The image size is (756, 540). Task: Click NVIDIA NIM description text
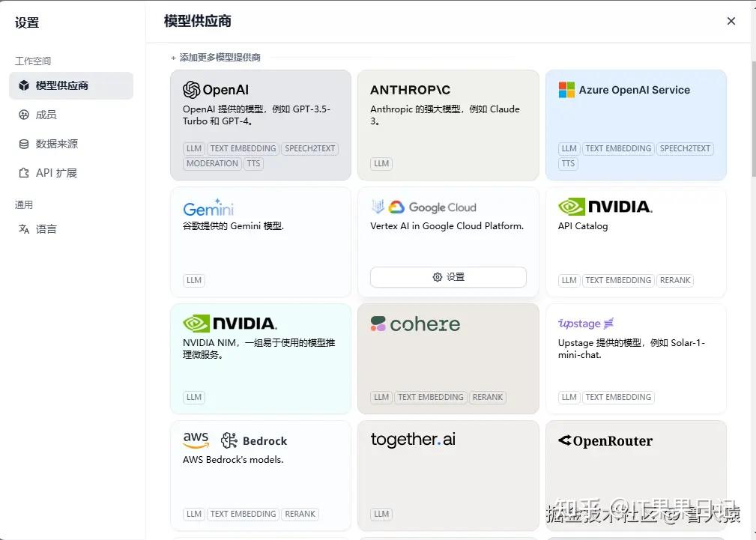click(259, 348)
